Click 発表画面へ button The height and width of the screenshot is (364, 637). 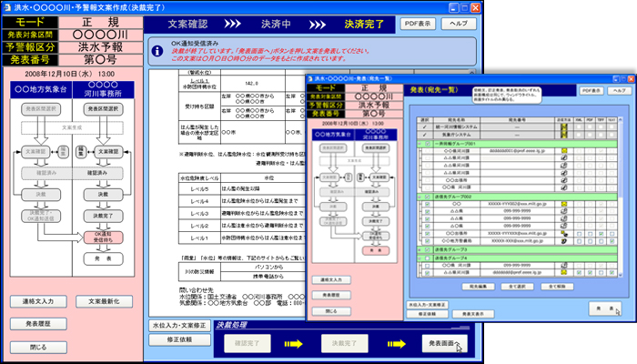(x=444, y=344)
